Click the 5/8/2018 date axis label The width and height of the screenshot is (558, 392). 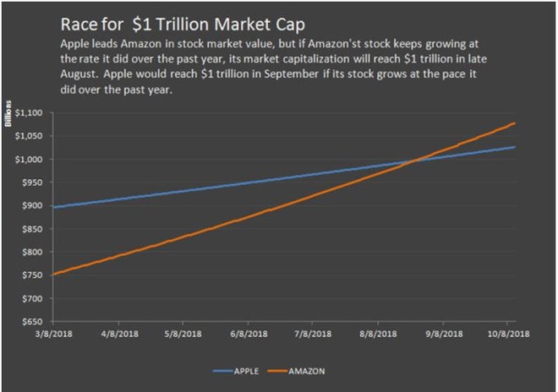pos(183,334)
